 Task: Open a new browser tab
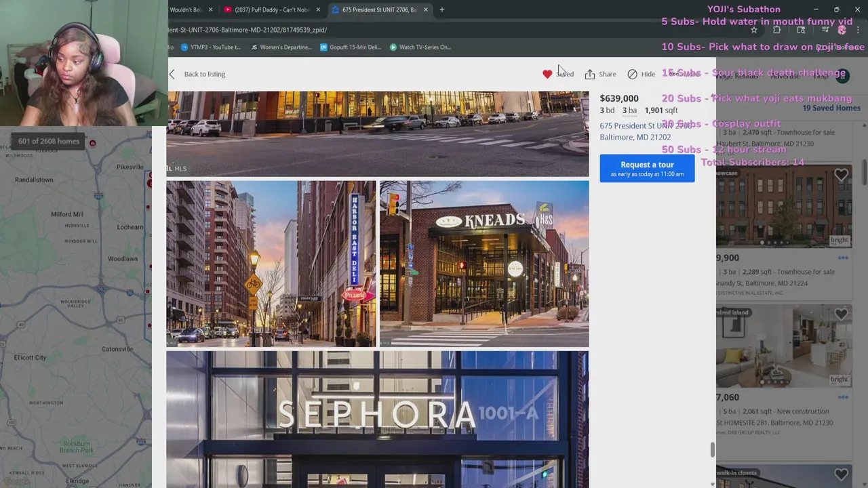click(442, 9)
